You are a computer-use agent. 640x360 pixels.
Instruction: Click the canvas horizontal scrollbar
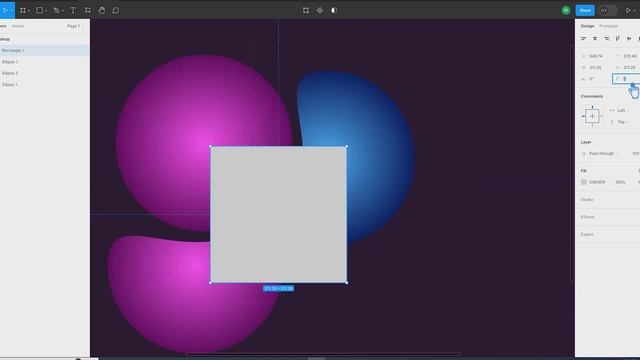322,354
